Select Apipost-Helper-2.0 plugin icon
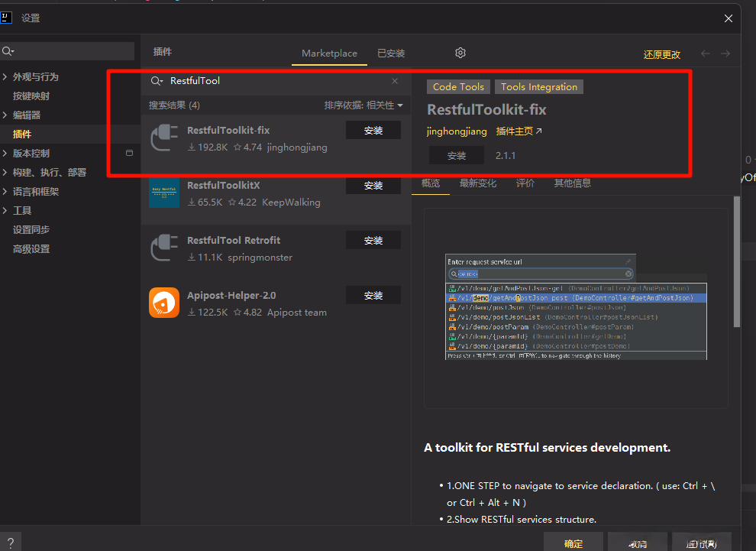756x551 pixels. tap(164, 303)
